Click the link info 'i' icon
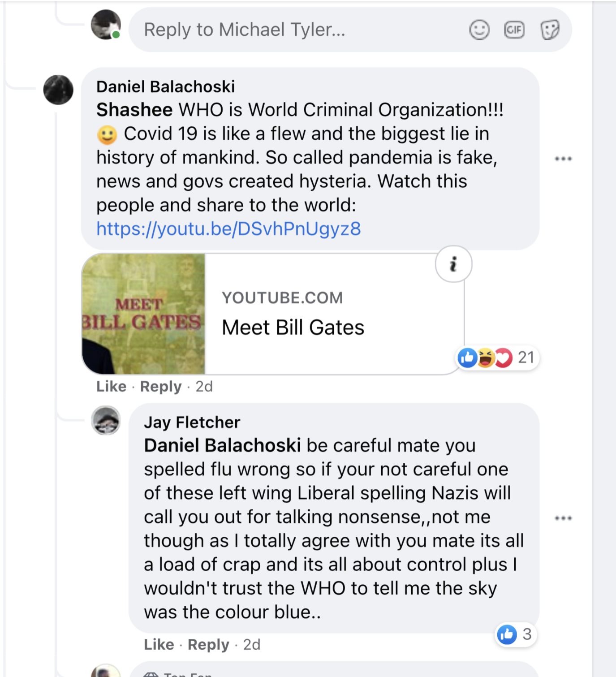 [x=453, y=264]
